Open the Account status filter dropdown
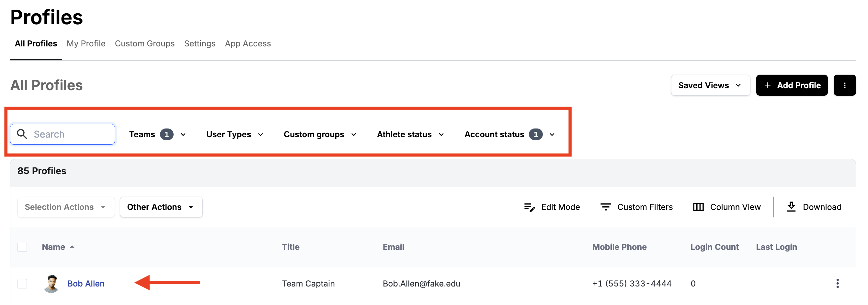The width and height of the screenshot is (868, 305). 552,134
